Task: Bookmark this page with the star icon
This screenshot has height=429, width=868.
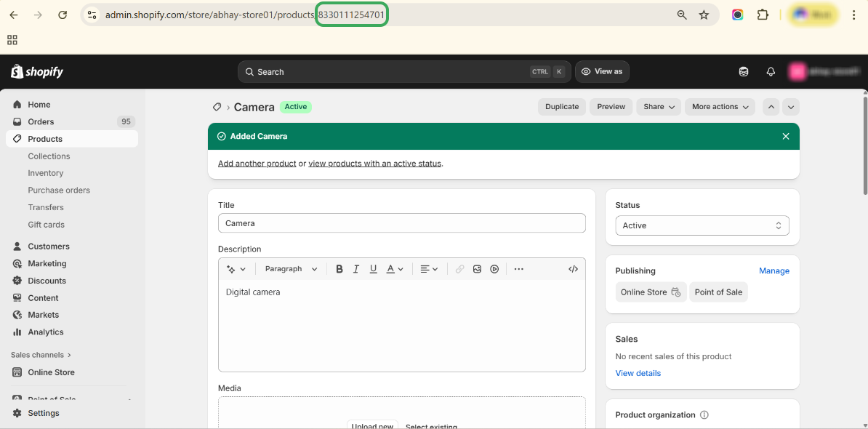Action: [704, 15]
